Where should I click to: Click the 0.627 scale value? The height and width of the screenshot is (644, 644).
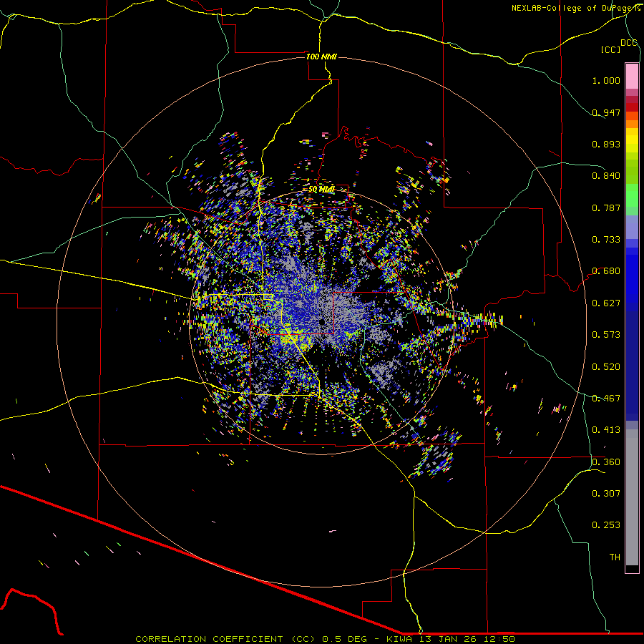(x=606, y=303)
